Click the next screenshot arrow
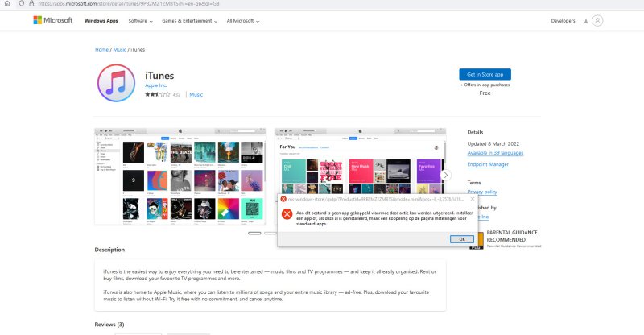The height and width of the screenshot is (335, 644). point(445,175)
